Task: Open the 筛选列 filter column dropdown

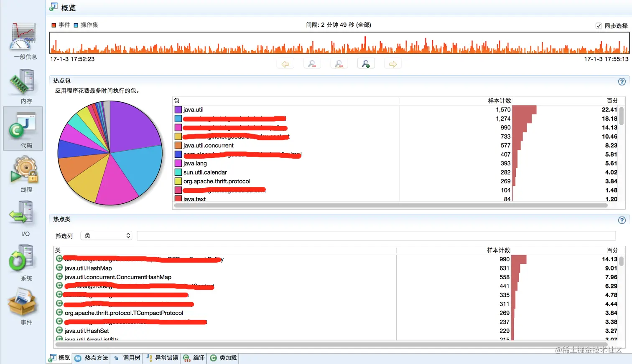Action: click(x=106, y=236)
